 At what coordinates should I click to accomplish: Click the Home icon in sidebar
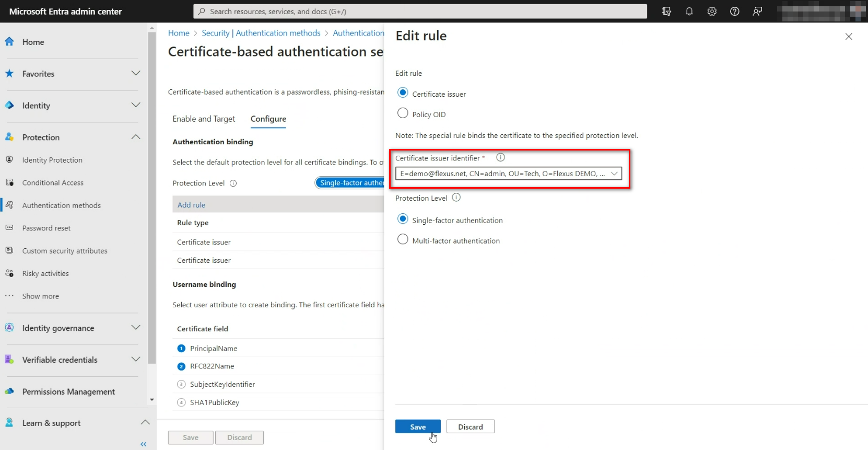tap(9, 42)
